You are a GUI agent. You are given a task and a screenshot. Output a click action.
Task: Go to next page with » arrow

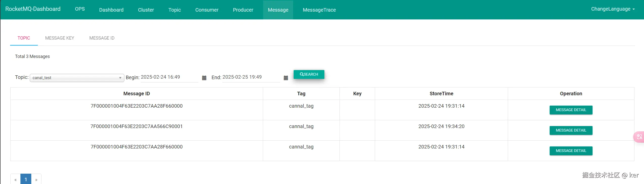tap(36, 179)
